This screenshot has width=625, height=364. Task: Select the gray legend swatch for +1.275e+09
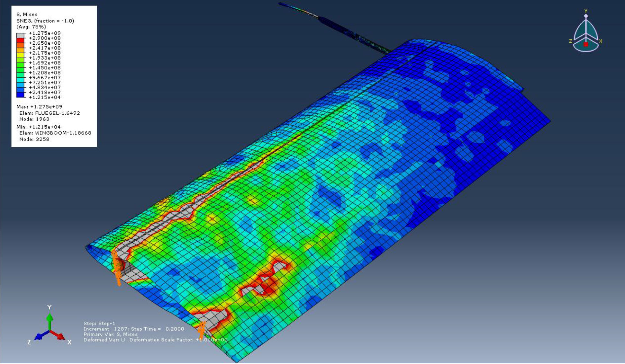pyautogui.click(x=20, y=35)
